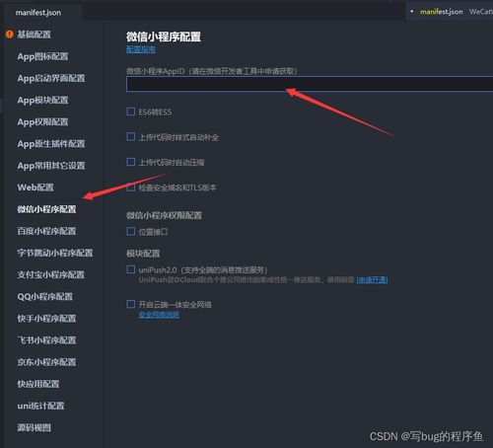Open App常用其它设置
This screenshot has height=448, width=493.
coord(51,166)
